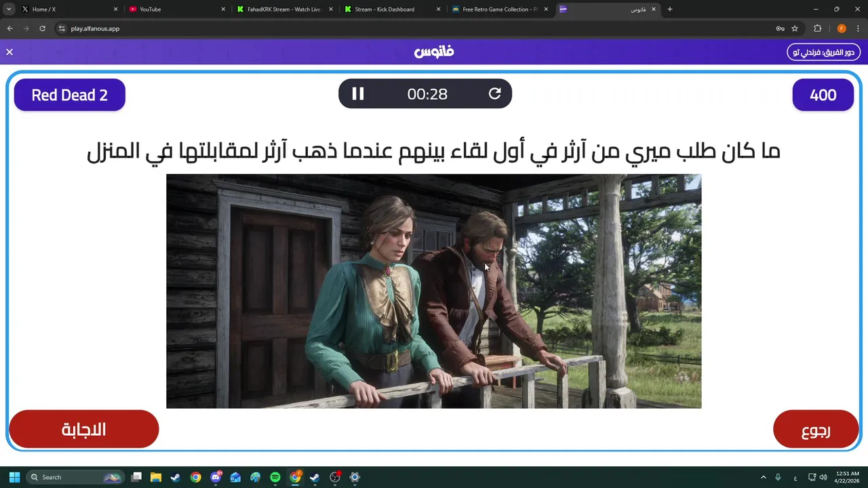Open Outlook mail from the taskbar

coord(235,477)
